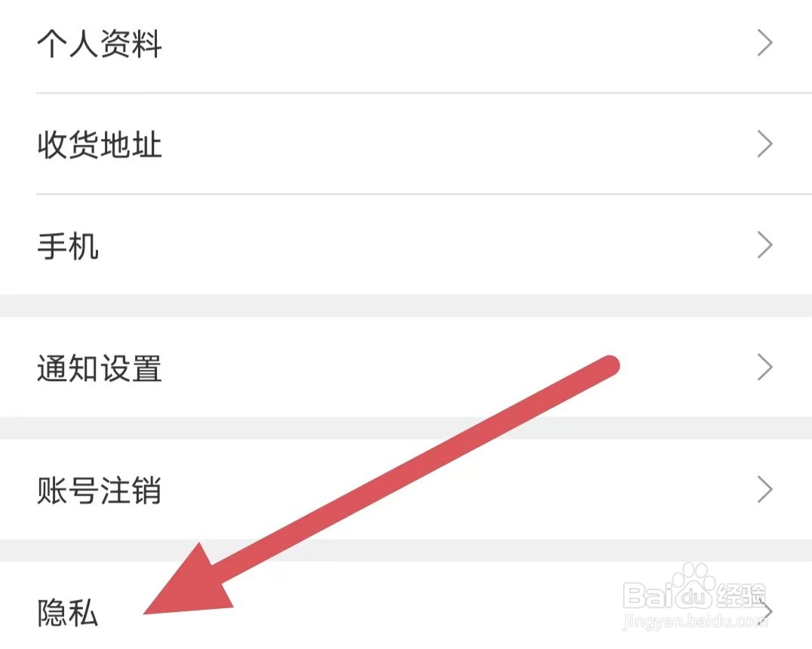Tap the right chevron of 通知设置
812x649 pixels.
(x=765, y=367)
